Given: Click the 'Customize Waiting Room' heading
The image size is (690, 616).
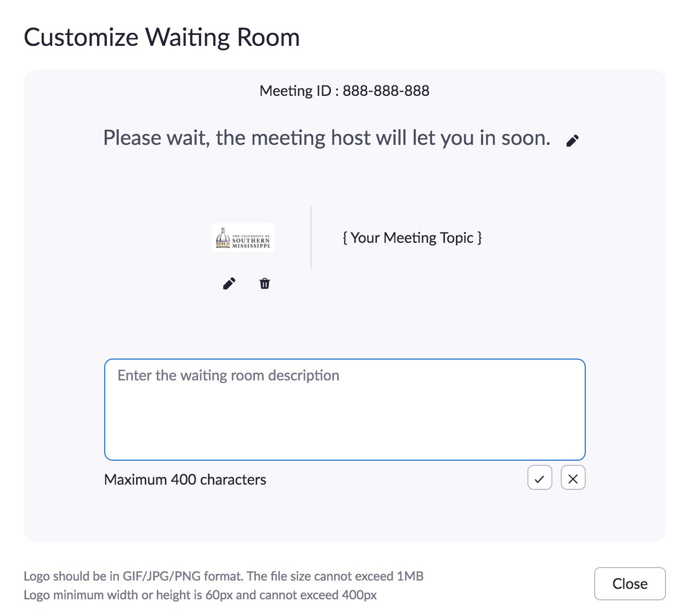Looking at the screenshot, I should click(162, 38).
